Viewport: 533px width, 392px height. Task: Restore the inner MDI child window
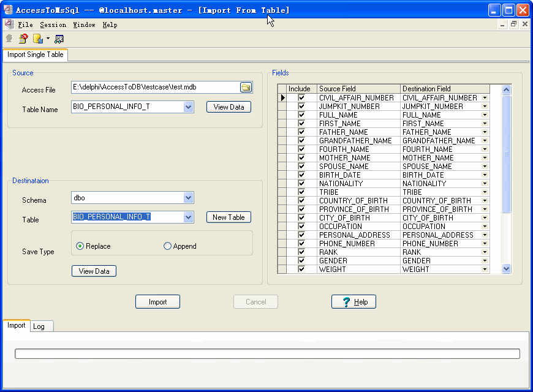tap(513, 24)
